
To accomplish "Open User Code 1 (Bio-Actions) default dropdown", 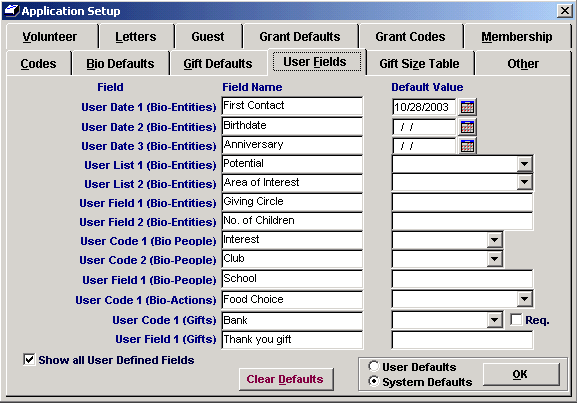I will tap(524, 299).
